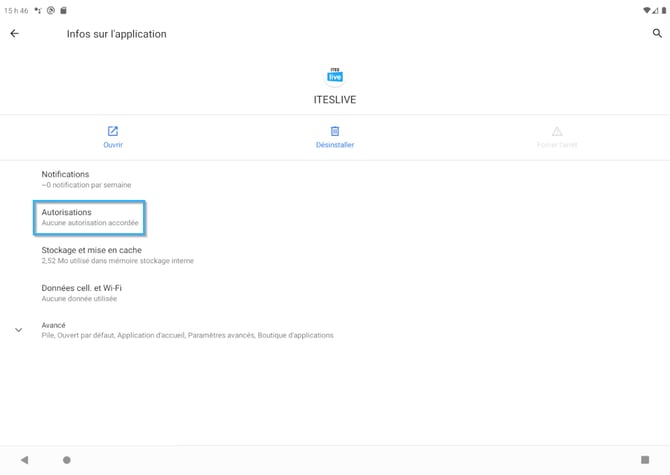The image size is (670, 475).
Task: Open the app via Ouvrir icon
Action: [x=113, y=131]
